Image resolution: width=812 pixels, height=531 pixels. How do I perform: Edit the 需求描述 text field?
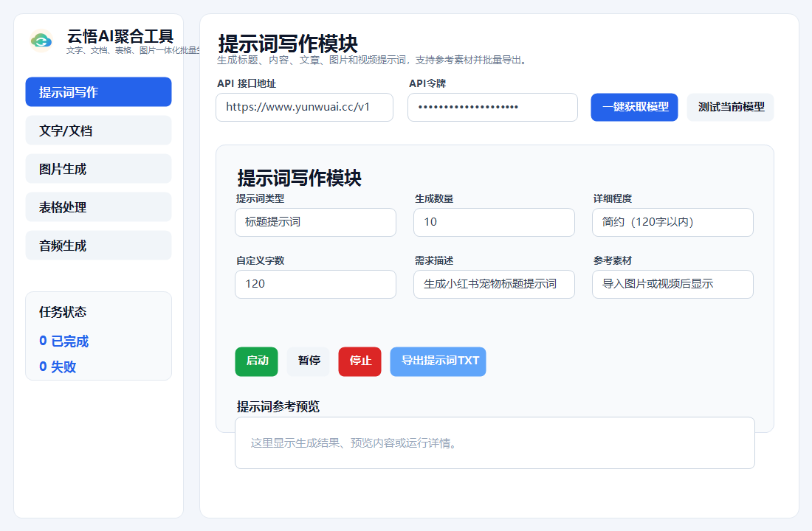[494, 284]
